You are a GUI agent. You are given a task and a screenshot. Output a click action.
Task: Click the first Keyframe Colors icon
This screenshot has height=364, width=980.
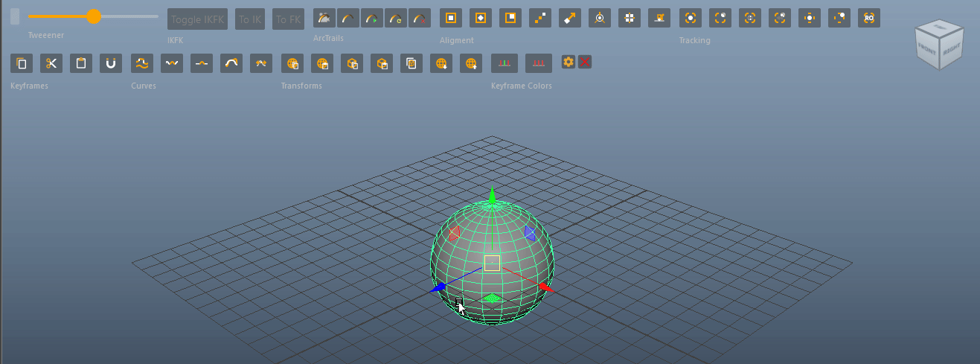(x=504, y=63)
